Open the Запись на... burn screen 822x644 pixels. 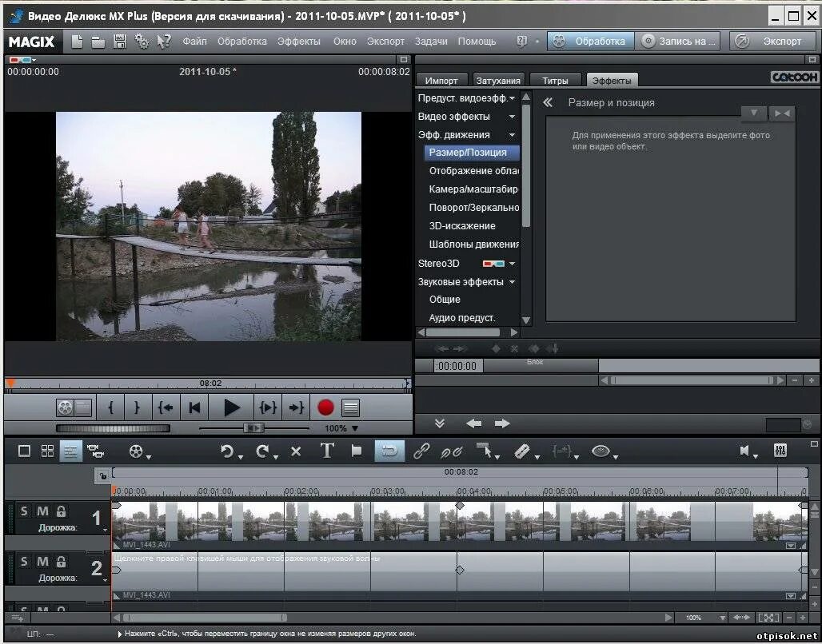coord(676,41)
